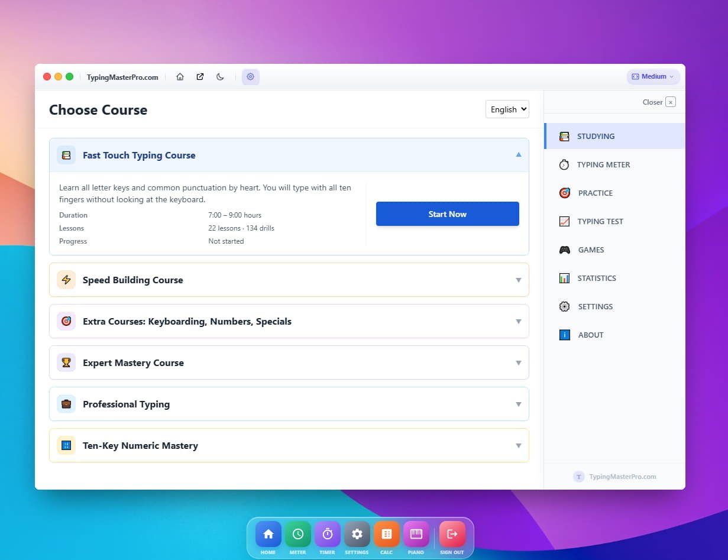Expand the Expert Mastery Course
Screen dimensions: 728x560
pyautogui.click(x=289, y=363)
